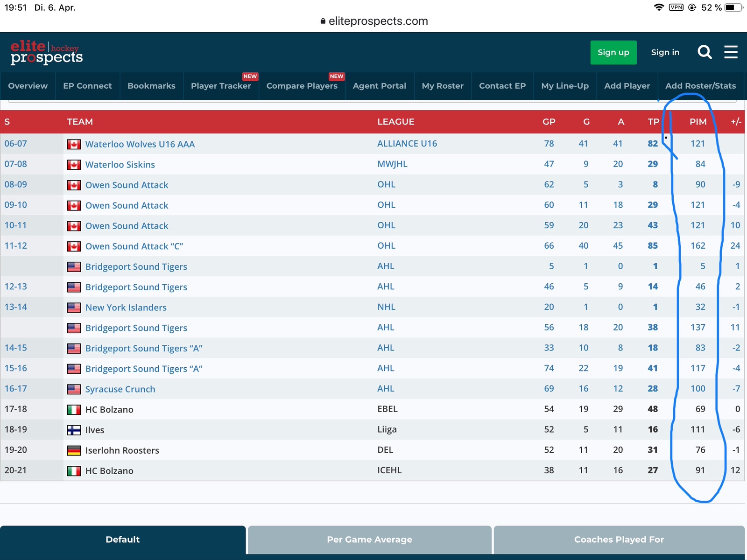Open the 11-12 season link
Viewport: 747px width, 560px height.
pyautogui.click(x=16, y=246)
